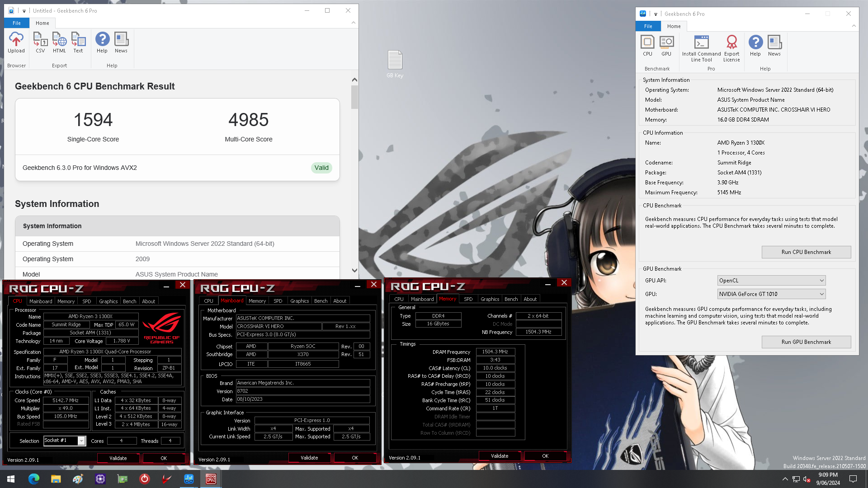
Task: Click the scrollbar up arrow in results
Action: coord(354,80)
